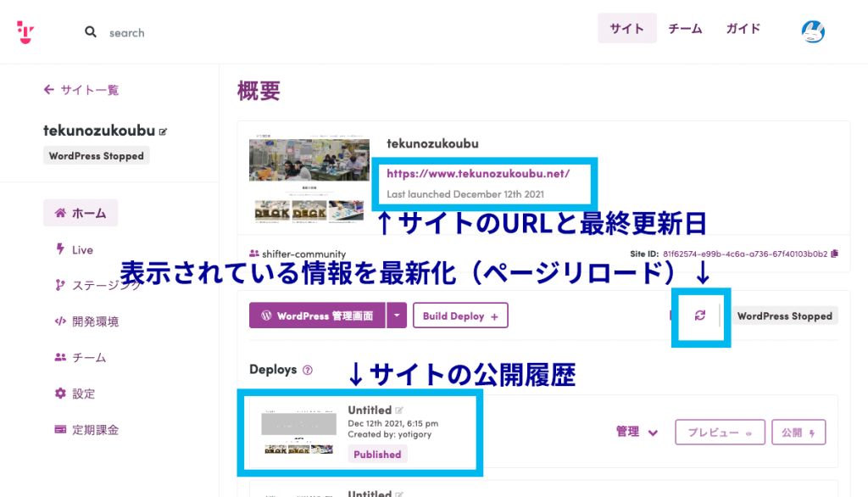868x497 pixels.
Task: Copy the Site ID with the clipboard icon
Action: (x=834, y=254)
